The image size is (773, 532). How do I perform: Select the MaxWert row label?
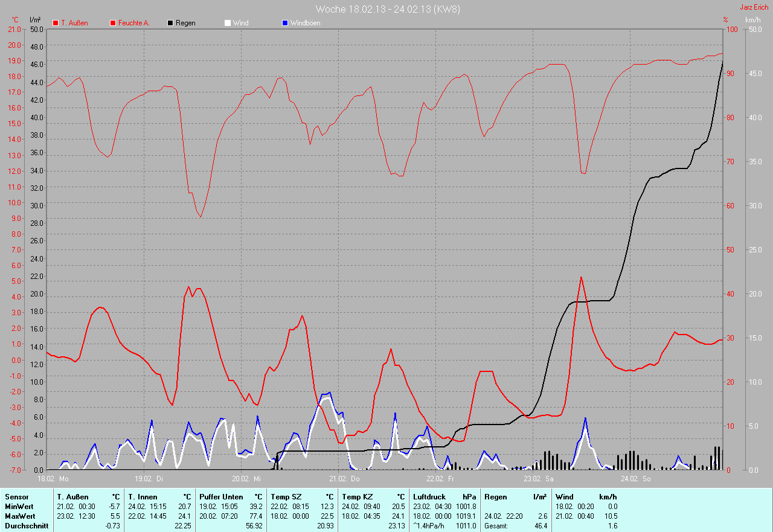(19, 516)
